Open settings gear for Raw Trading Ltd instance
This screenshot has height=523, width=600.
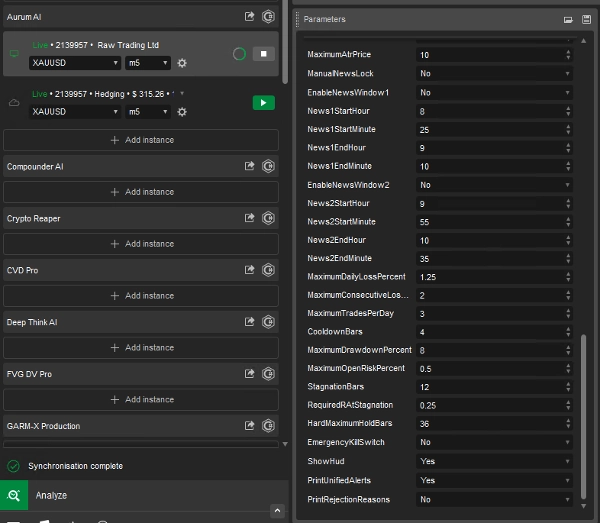click(182, 63)
